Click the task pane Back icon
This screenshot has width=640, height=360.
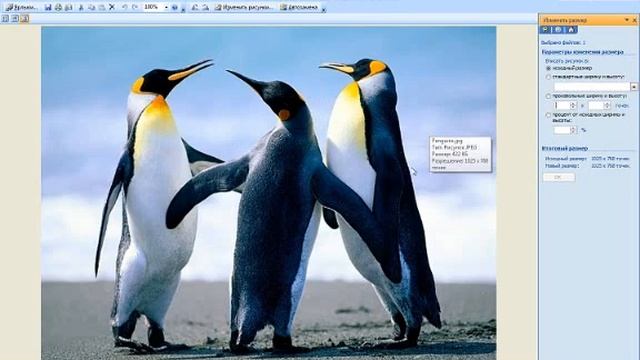click(x=545, y=30)
